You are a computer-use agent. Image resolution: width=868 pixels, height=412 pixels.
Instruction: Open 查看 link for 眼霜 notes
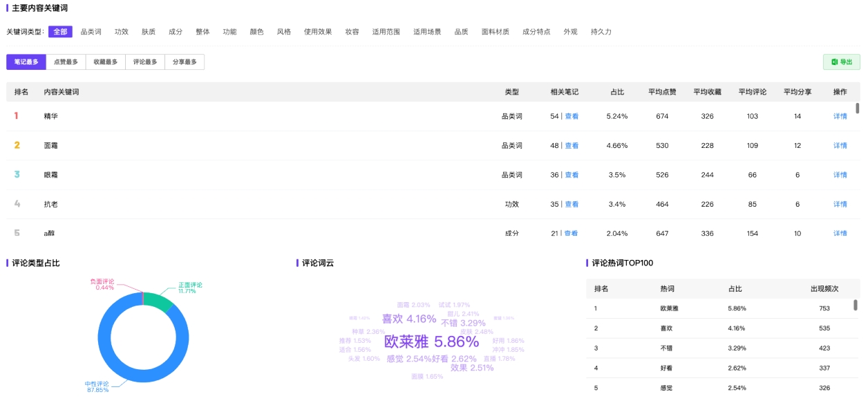[572, 175]
